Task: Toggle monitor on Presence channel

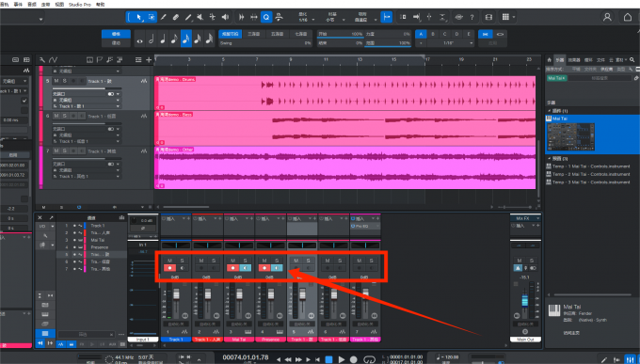Action: coord(277,268)
